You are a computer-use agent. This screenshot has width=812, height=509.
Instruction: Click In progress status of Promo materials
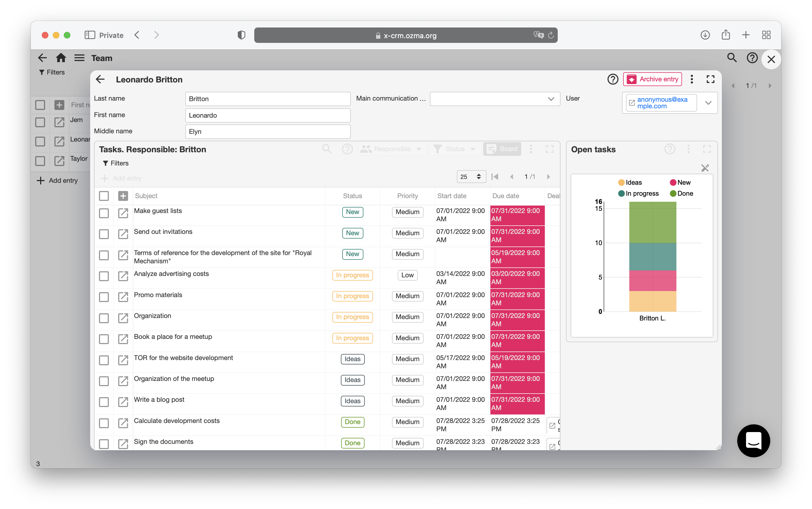point(352,296)
